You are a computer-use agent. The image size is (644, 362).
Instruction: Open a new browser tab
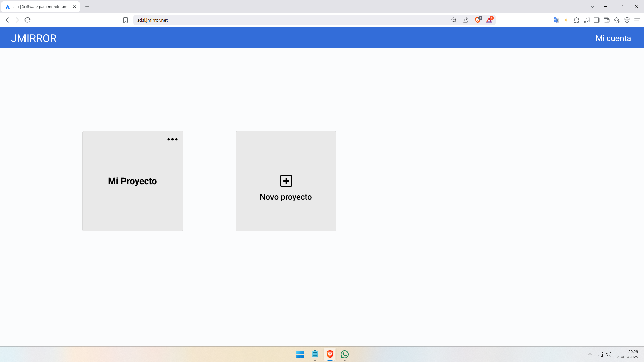click(x=87, y=7)
